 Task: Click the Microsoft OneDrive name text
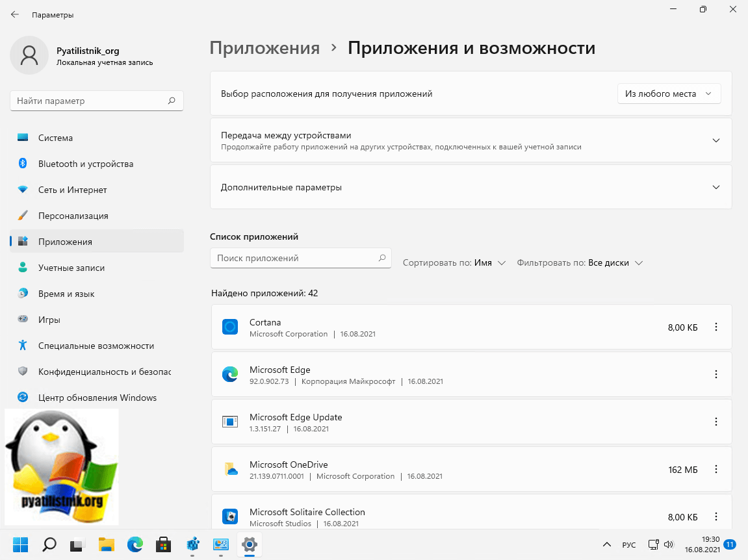(x=289, y=465)
